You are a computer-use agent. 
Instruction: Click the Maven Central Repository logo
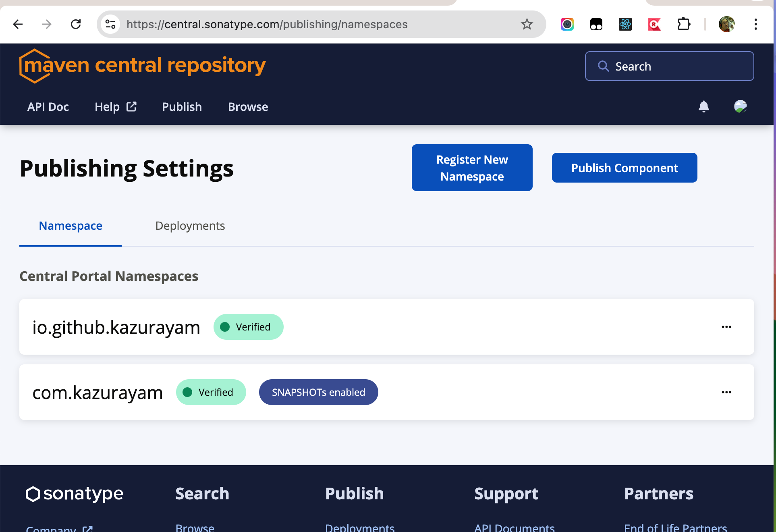point(142,66)
